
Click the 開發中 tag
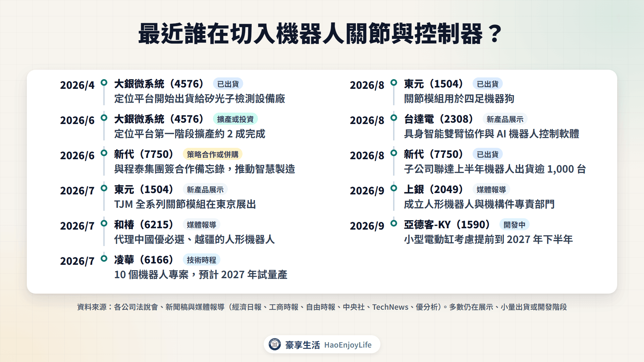[x=515, y=225]
